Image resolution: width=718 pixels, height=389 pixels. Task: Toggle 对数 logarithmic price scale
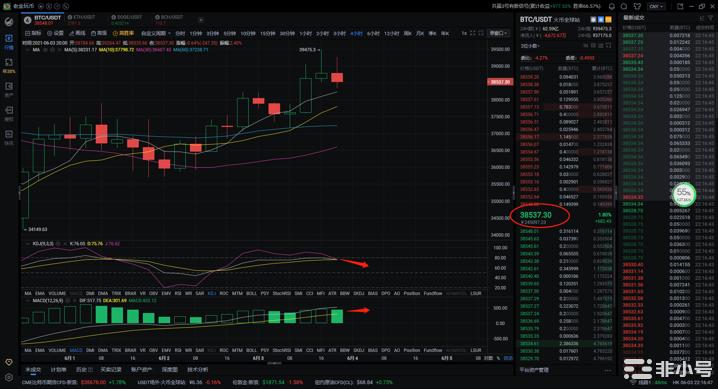click(490, 358)
